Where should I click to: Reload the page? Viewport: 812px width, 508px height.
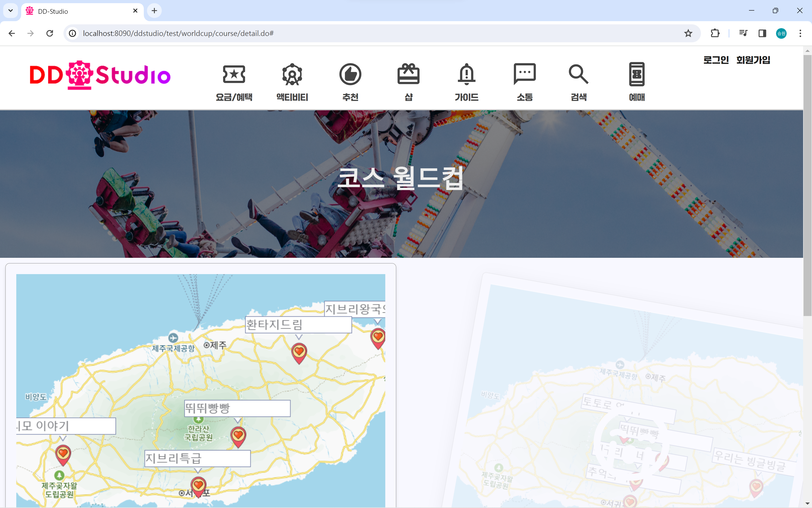coord(50,33)
